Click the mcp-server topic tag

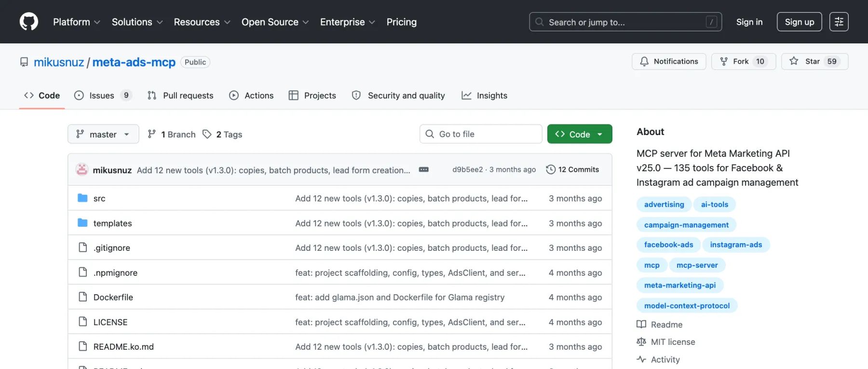click(x=697, y=265)
